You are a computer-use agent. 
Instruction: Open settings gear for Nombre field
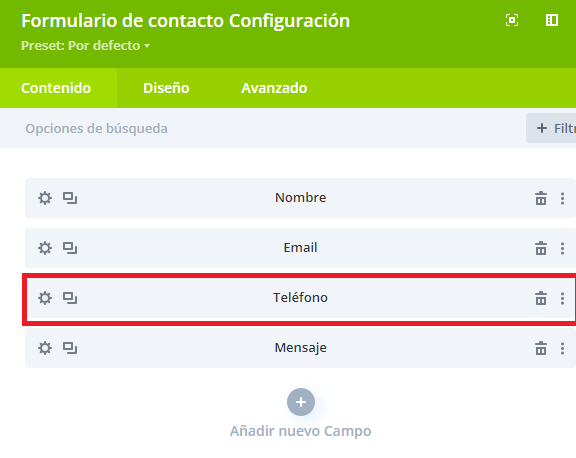(45, 198)
